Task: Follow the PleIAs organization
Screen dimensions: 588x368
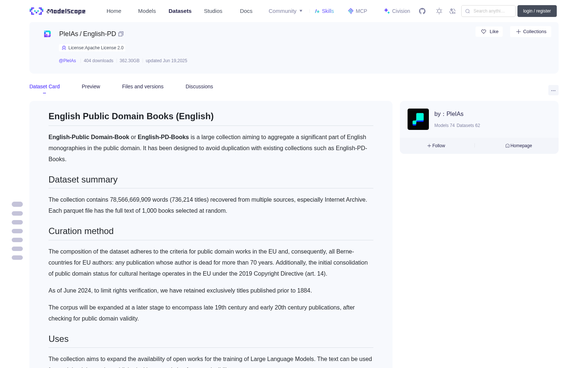Action: (x=436, y=146)
